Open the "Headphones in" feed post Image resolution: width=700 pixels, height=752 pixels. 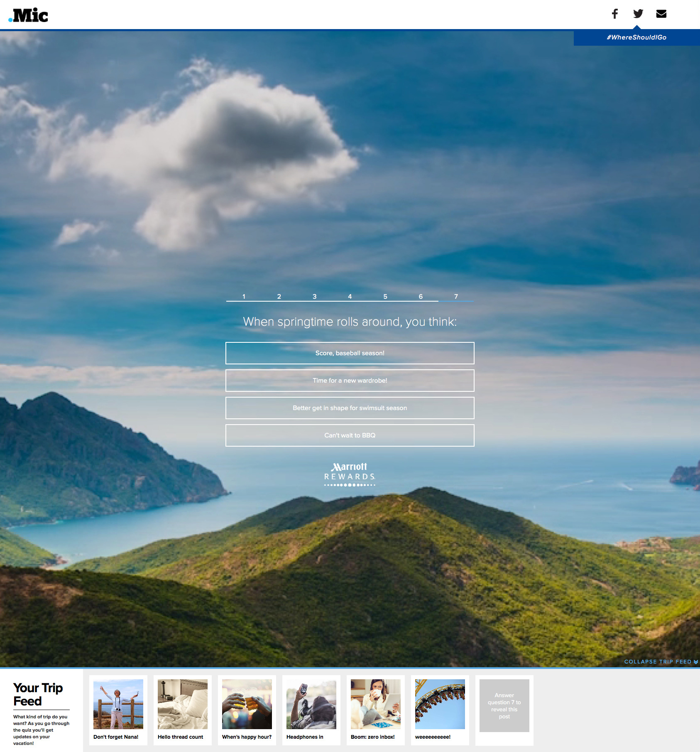311,704
